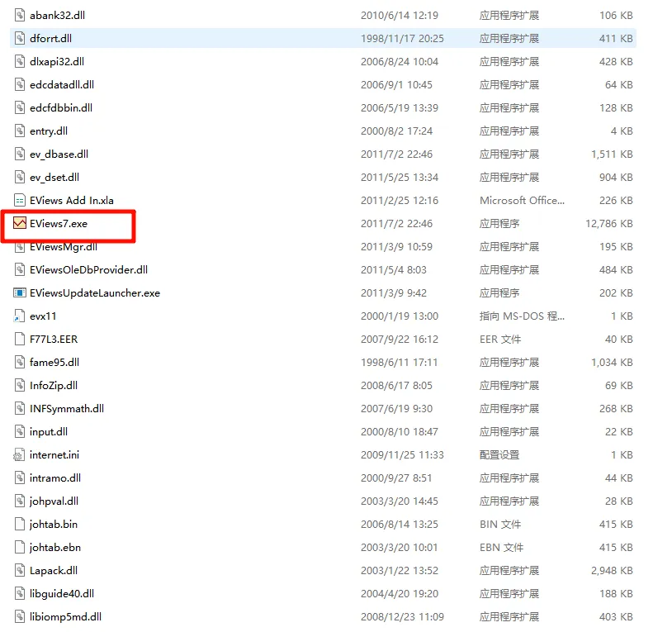Screen dimensions: 672x632
Task: Click the Microsoft Office... type for EViews Add In.xla
Action: (522, 200)
